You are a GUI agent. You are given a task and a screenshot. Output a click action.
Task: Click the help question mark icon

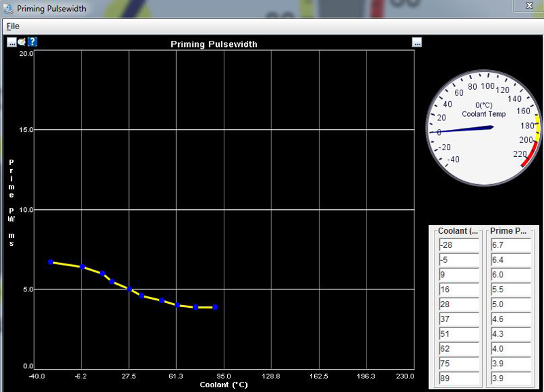click(33, 42)
